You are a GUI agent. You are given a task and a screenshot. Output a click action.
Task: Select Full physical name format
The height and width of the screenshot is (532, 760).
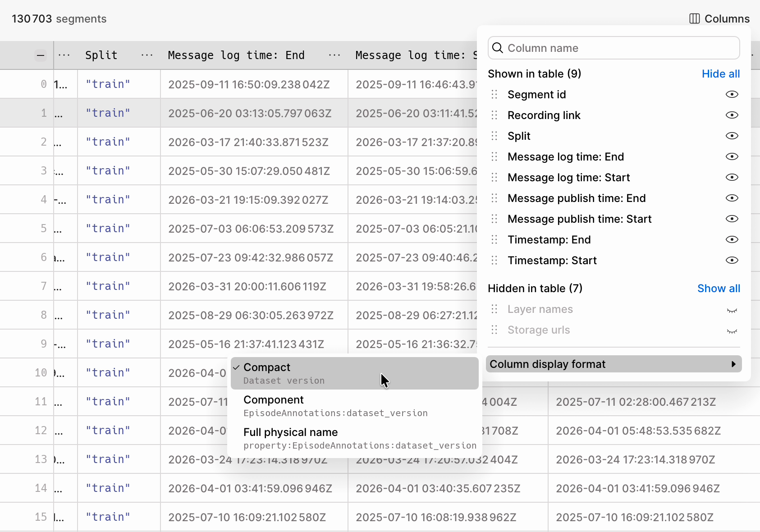(354, 438)
